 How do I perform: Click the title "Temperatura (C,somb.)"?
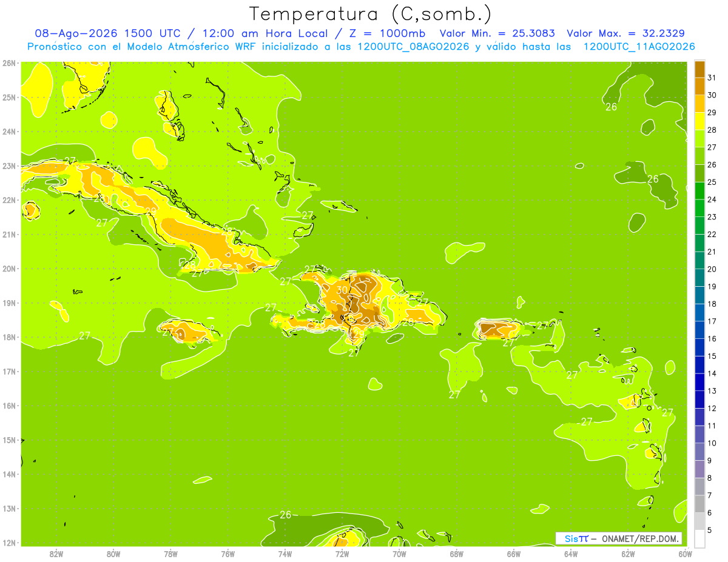370,14
